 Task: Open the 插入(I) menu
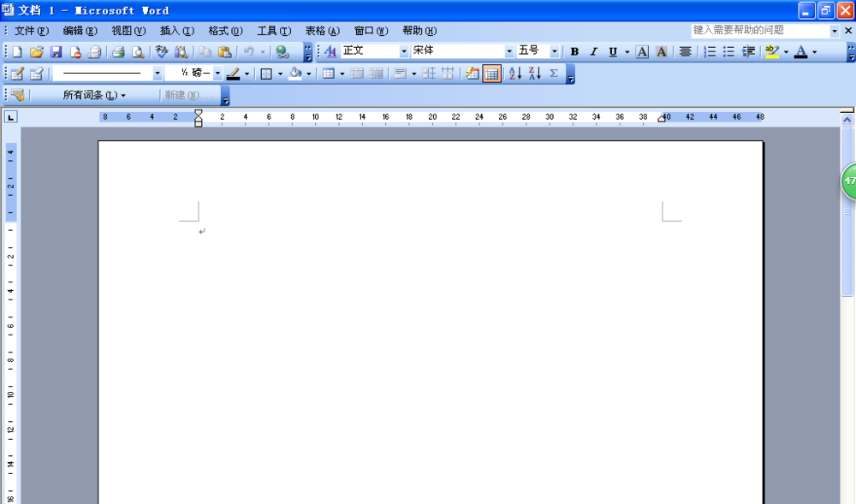(177, 31)
